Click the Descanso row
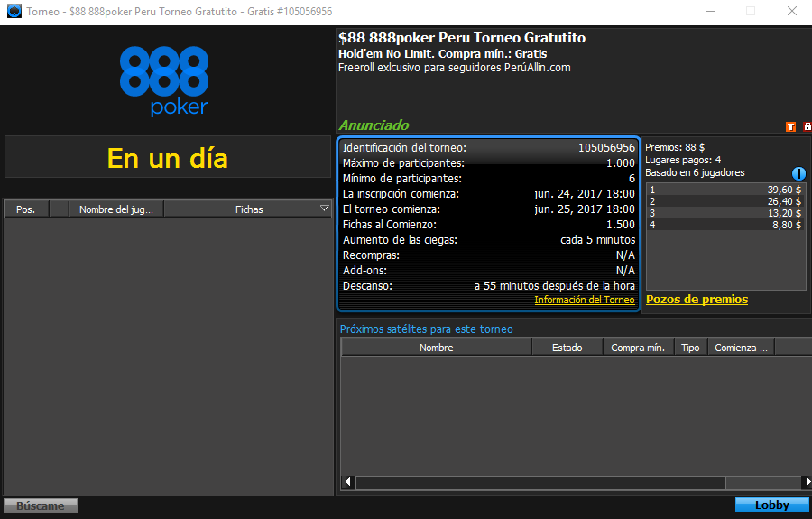 pyautogui.click(x=488, y=286)
